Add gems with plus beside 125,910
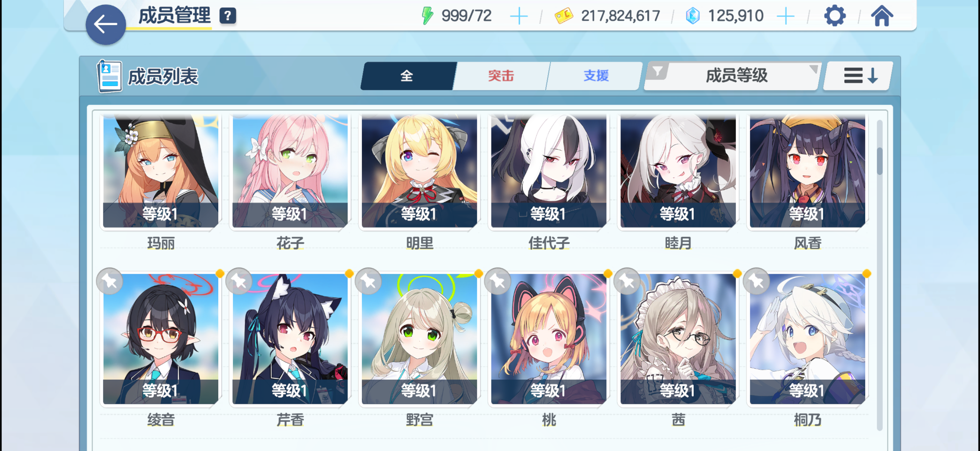Image resolution: width=980 pixels, height=451 pixels. click(785, 16)
